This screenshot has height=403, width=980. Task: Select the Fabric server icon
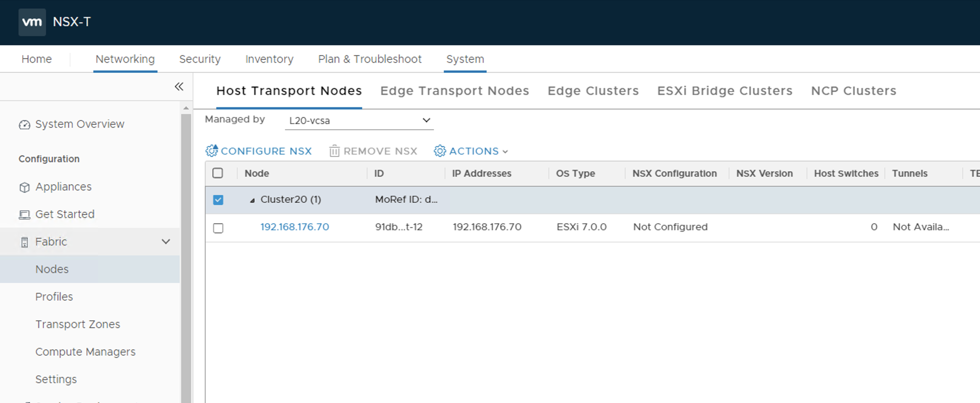click(x=24, y=242)
